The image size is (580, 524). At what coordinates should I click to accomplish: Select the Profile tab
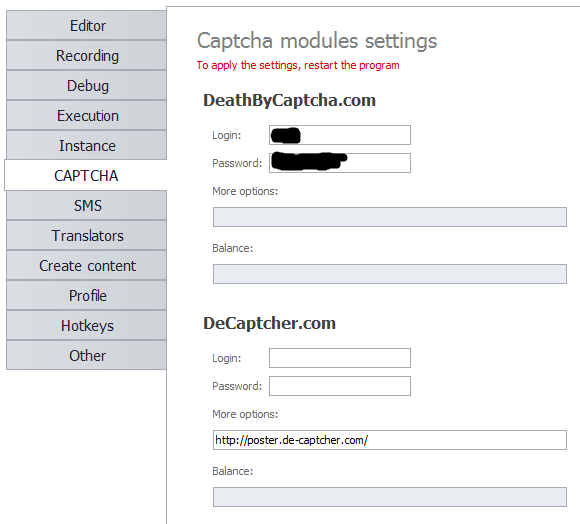tap(87, 295)
